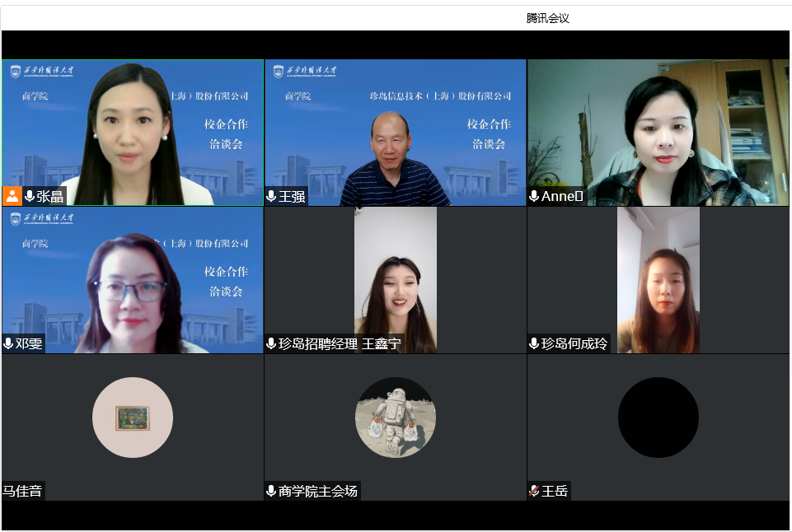Screen dimensions: 792x532
Task: Toggle the muted microphone icon for 王岳
Action: tap(534, 491)
